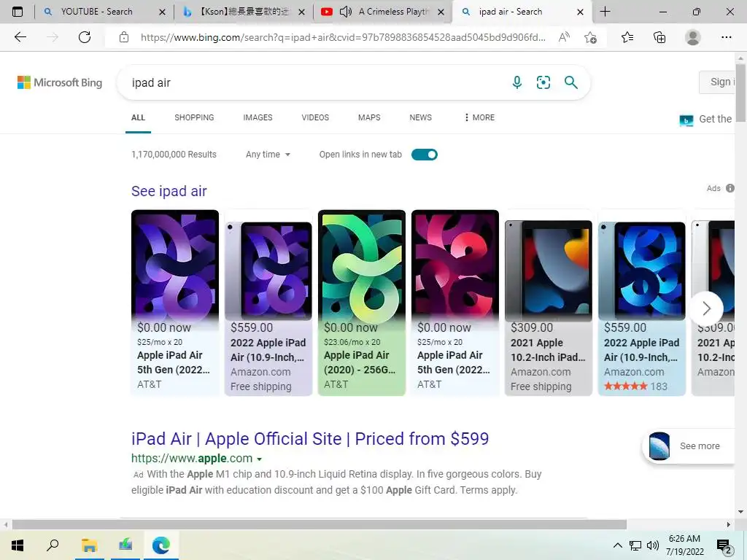
Task: Click the volume icon in system tray
Action: pos(653,545)
